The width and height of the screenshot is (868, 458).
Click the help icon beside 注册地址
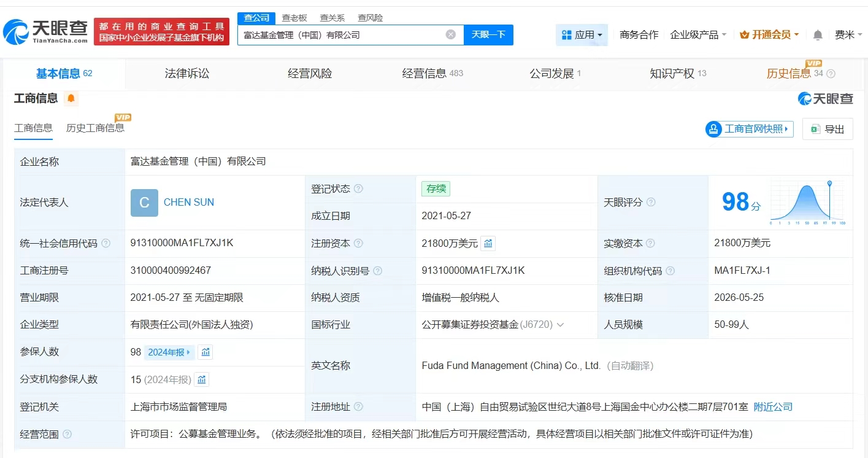[x=358, y=406]
